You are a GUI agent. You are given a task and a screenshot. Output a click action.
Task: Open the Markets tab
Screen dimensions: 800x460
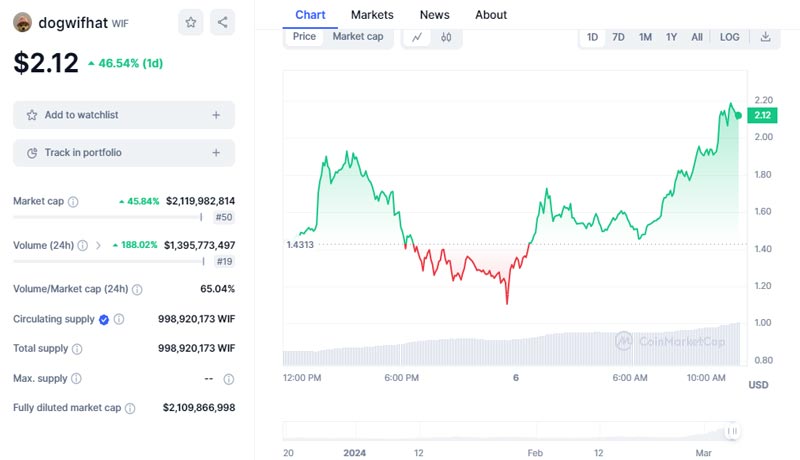[372, 15]
